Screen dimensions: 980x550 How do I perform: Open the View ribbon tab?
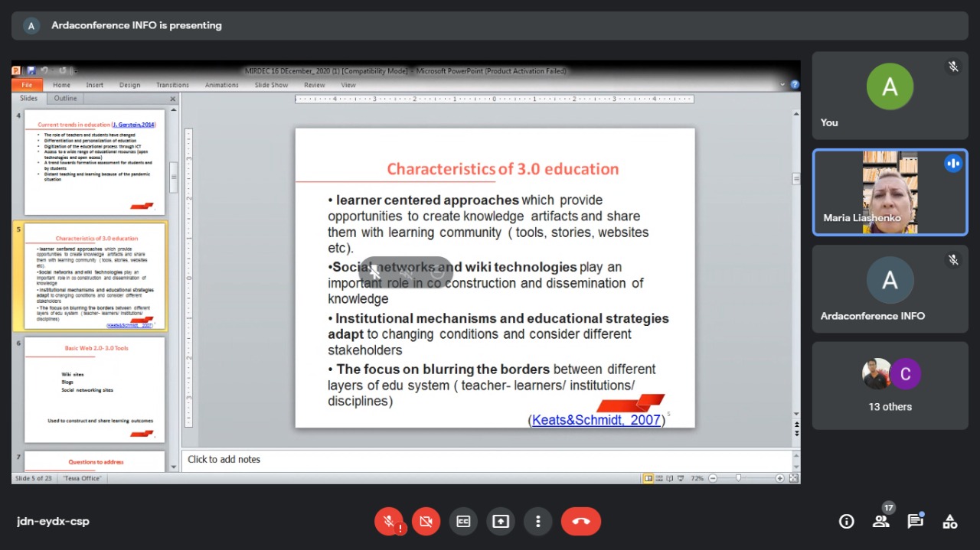tap(348, 85)
